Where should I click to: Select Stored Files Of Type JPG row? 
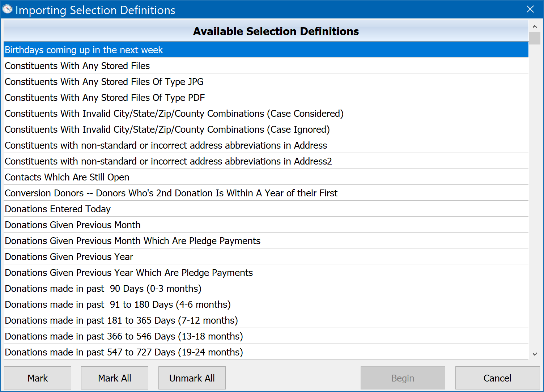click(266, 81)
